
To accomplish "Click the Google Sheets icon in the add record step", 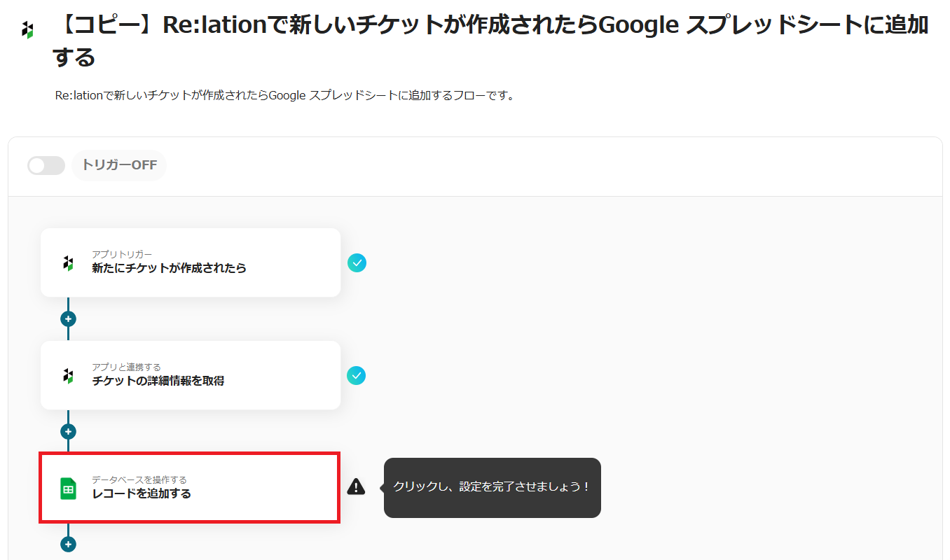I will click(x=68, y=489).
